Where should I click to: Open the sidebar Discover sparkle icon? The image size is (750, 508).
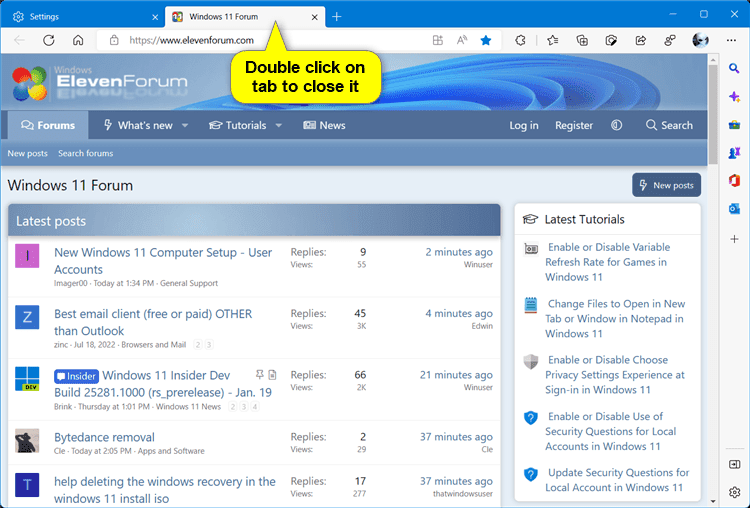pyautogui.click(x=734, y=97)
